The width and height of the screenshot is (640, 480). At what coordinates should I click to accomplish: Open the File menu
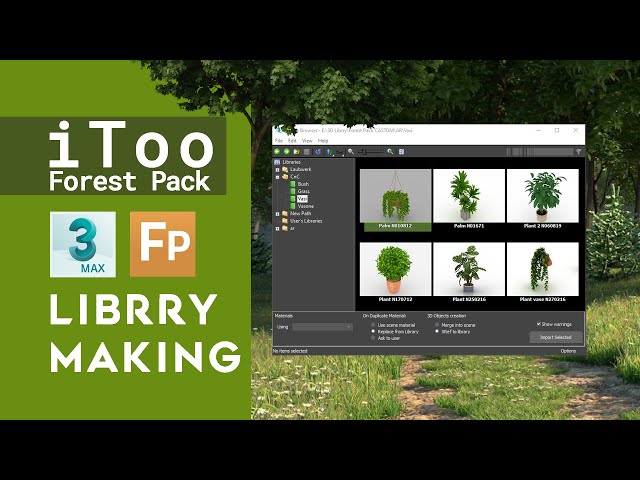tap(279, 140)
